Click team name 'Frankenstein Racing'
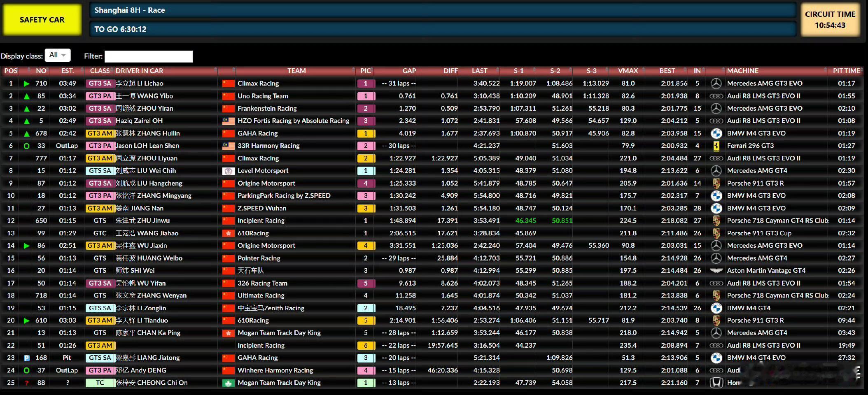The height and width of the screenshot is (395, 868). point(267,109)
